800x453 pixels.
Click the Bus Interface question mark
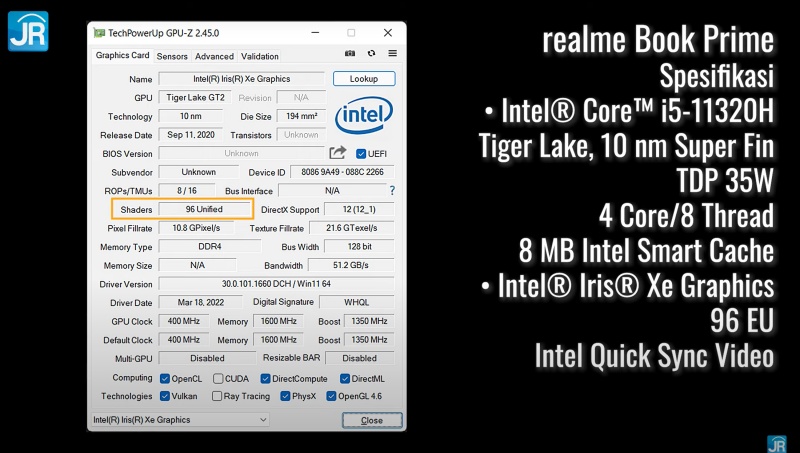(392, 190)
